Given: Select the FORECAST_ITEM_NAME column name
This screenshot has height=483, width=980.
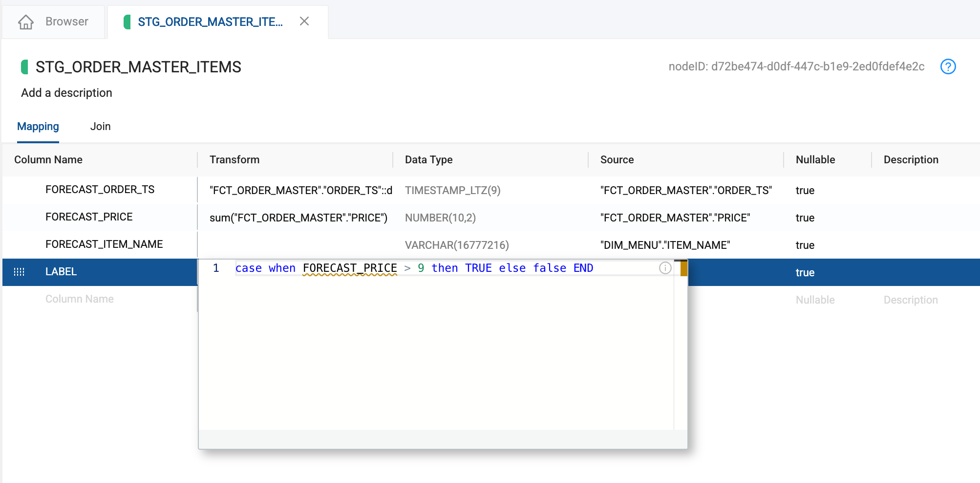Looking at the screenshot, I should point(104,244).
